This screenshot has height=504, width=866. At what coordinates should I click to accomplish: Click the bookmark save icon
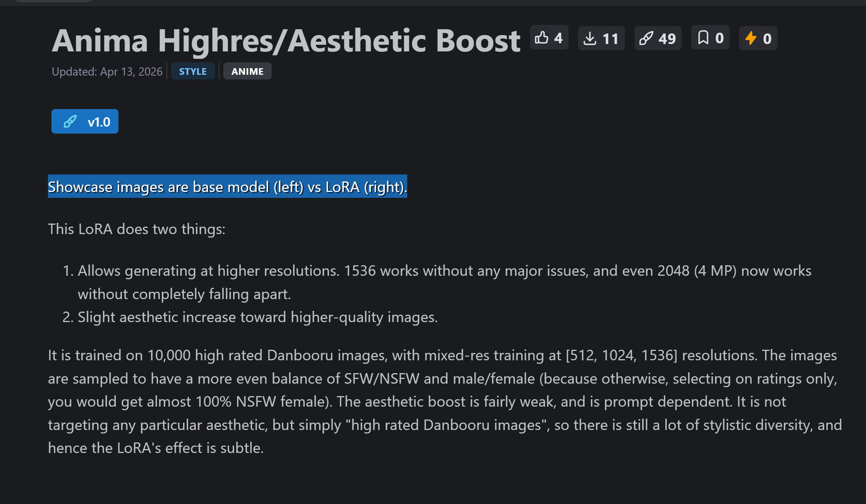(x=703, y=38)
